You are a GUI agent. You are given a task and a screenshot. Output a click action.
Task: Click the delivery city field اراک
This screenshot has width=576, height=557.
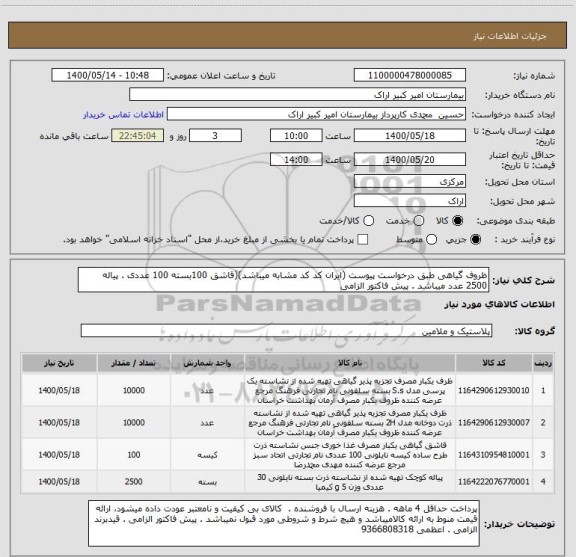(x=410, y=201)
